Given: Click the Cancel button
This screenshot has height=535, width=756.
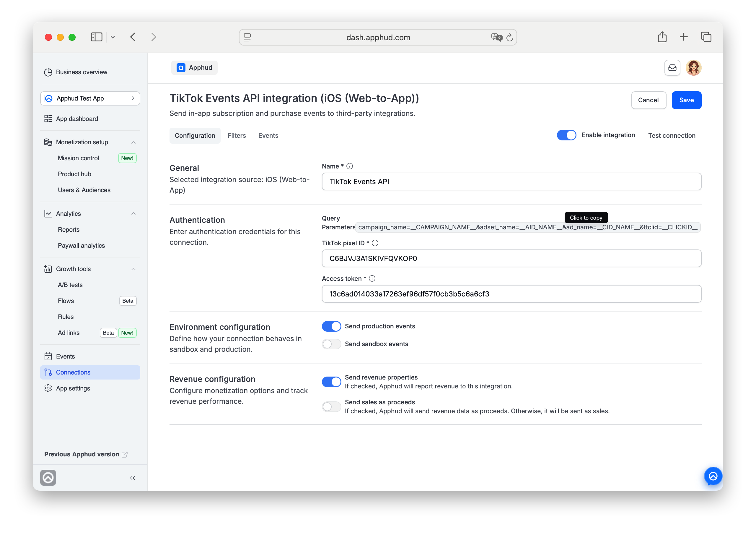Looking at the screenshot, I should coord(648,100).
